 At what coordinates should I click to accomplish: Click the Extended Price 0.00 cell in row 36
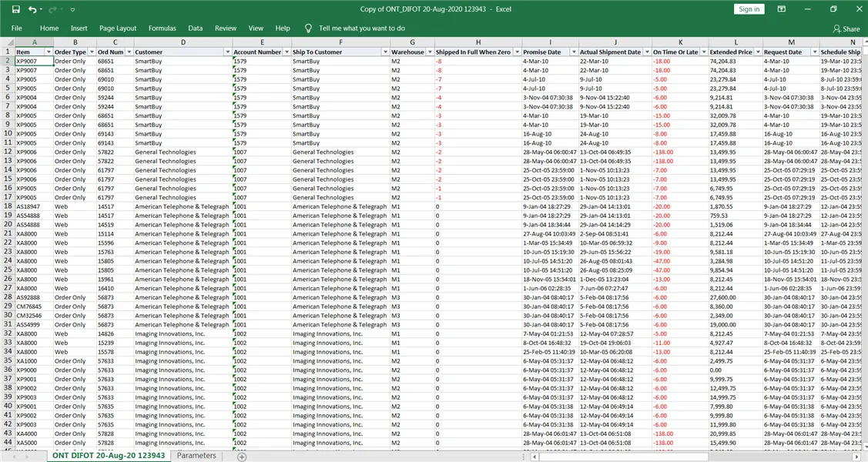(735, 370)
